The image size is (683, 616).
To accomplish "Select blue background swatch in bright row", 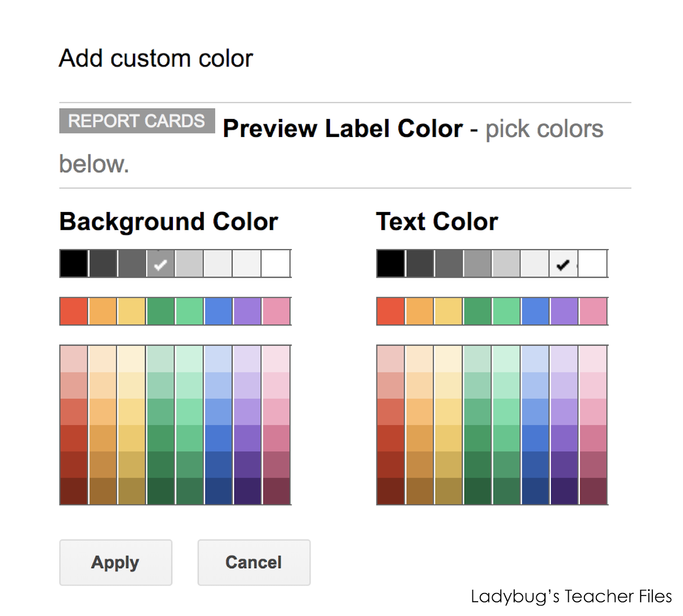I will point(218,311).
